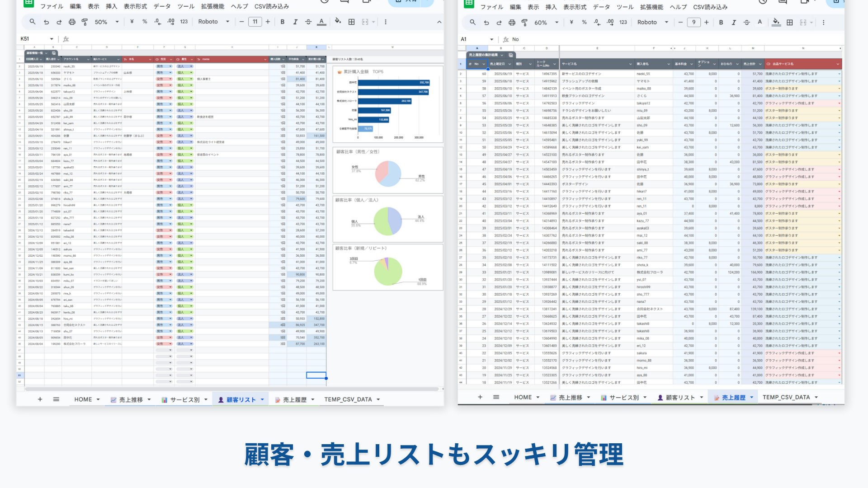Switch to TEMP_CSV_DATA tab in left window

348,399
